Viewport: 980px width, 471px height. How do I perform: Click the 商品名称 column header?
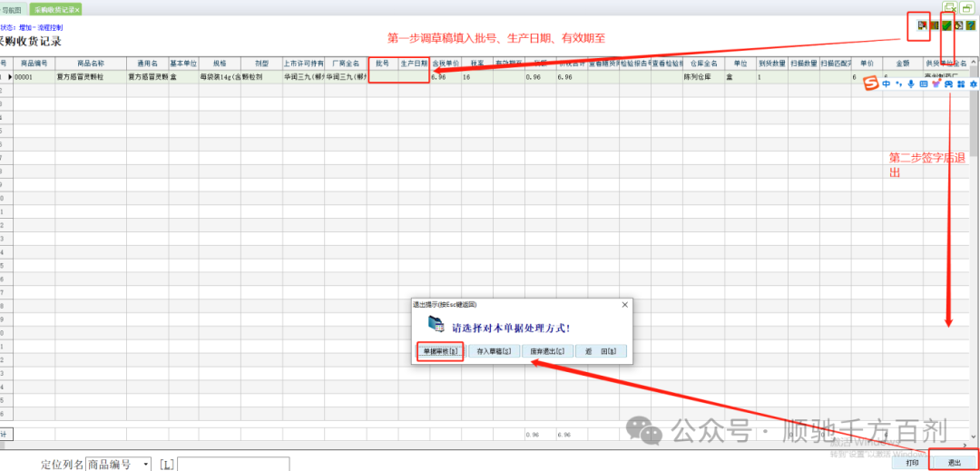click(x=91, y=64)
